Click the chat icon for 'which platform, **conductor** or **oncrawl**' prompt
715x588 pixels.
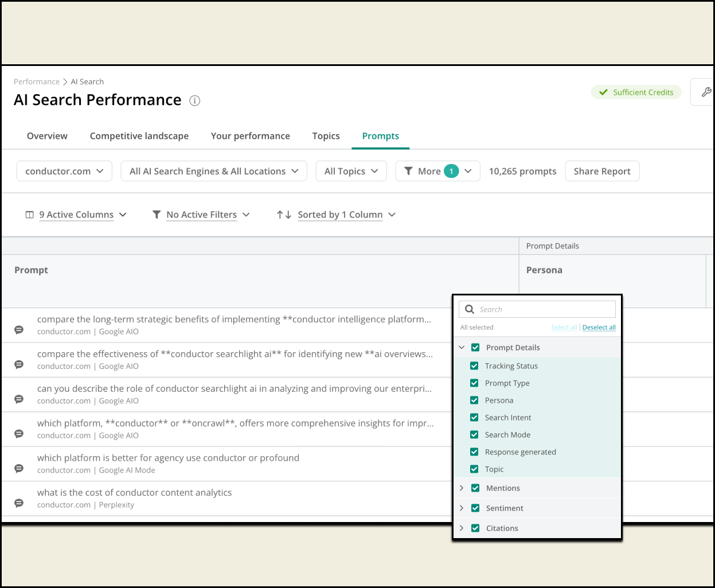[19, 434]
